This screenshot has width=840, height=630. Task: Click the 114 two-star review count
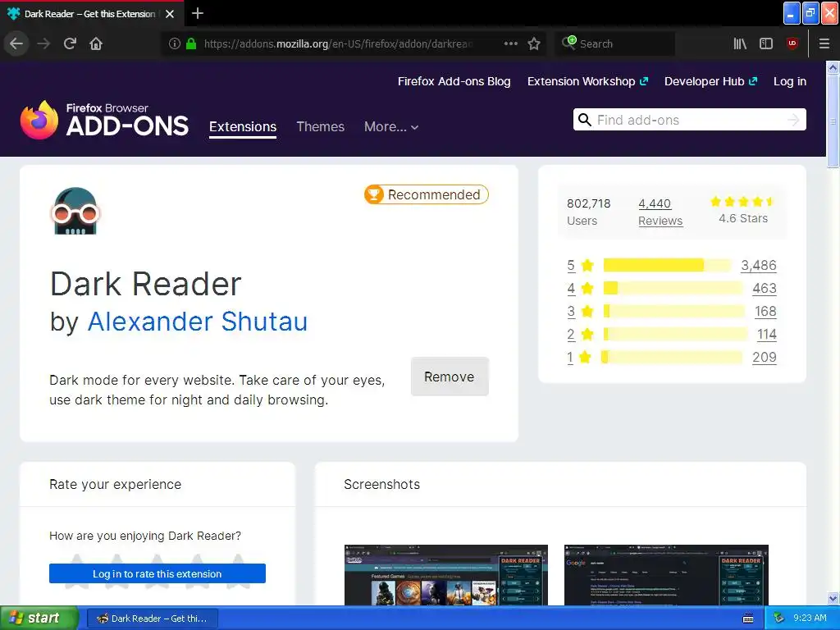[x=767, y=335]
